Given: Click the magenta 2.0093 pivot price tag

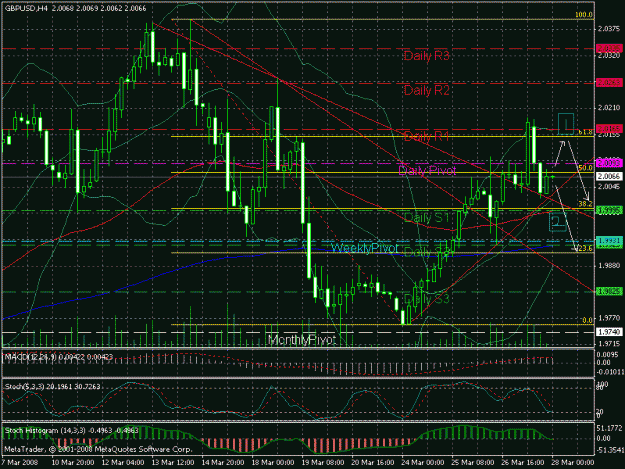Looking at the screenshot, I should pos(609,163).
